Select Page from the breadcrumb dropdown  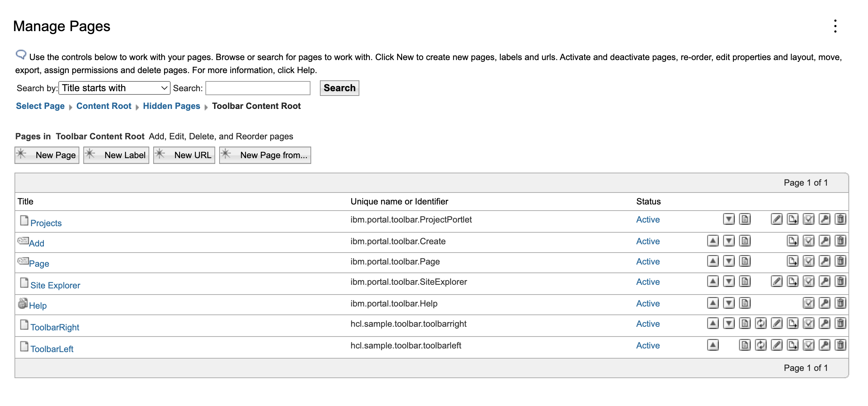(x=40, y=106)
